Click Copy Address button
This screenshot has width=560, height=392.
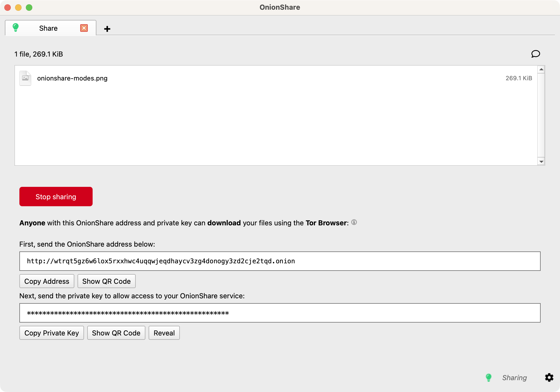(47, 281)
